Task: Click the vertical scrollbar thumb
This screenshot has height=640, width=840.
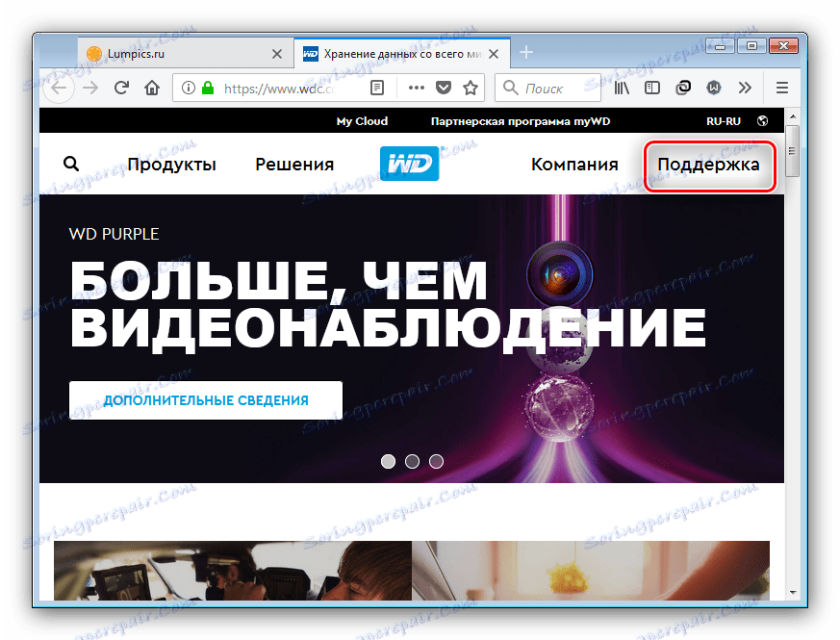Action: click(793, 151)
